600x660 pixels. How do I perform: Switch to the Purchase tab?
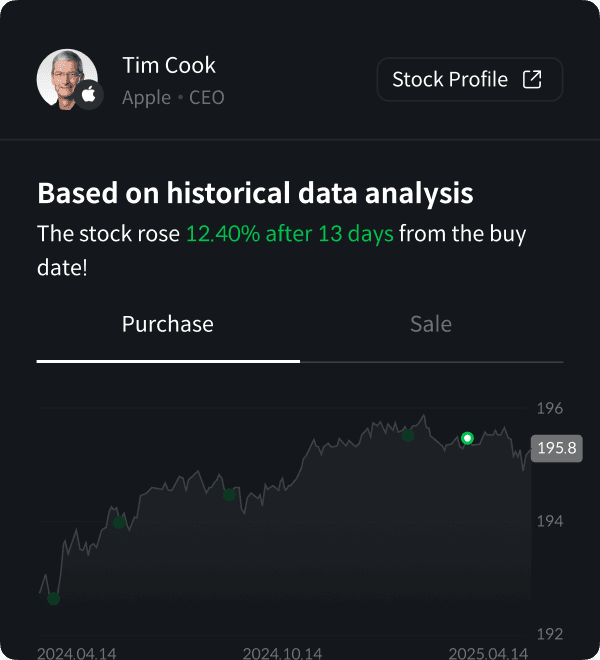pos(168,324)
